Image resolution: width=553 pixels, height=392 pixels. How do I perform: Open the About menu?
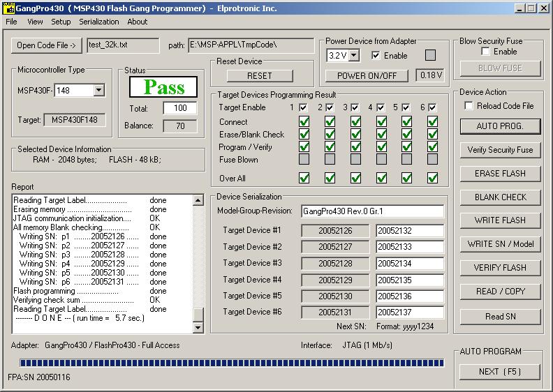pyautogui.click(x=137, y=22)
